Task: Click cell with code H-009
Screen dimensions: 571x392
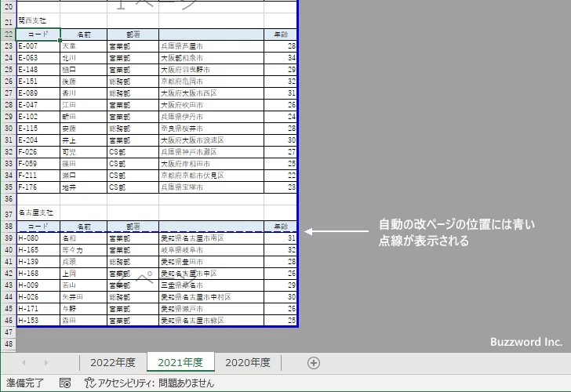Action: point(38,285)
